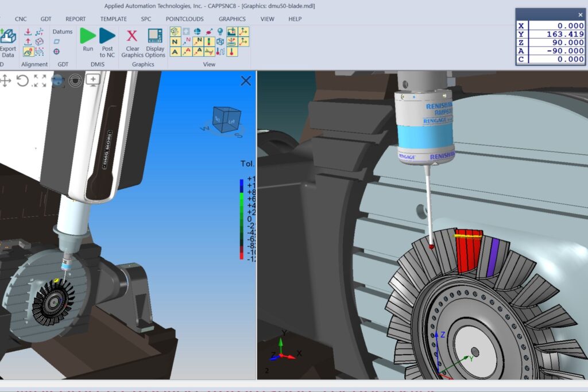Expand the A actual values display option

point(175,52)
